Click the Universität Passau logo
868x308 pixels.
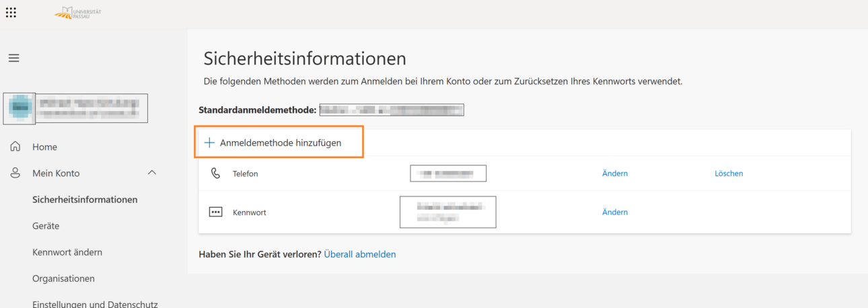click(77, 12)
